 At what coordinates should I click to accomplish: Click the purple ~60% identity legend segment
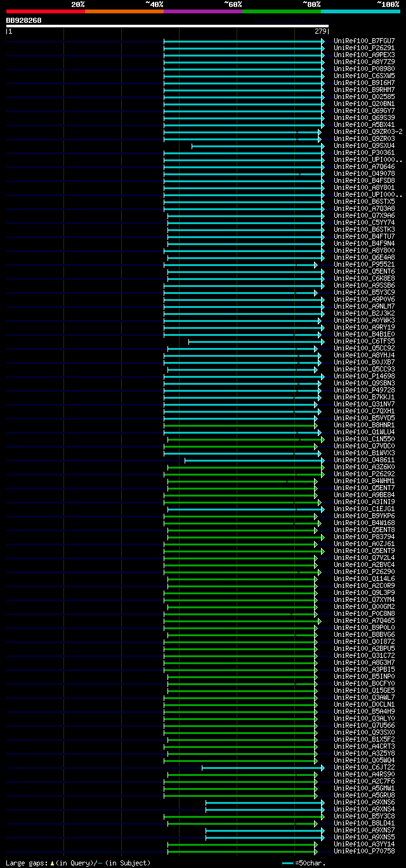[202, 11]
